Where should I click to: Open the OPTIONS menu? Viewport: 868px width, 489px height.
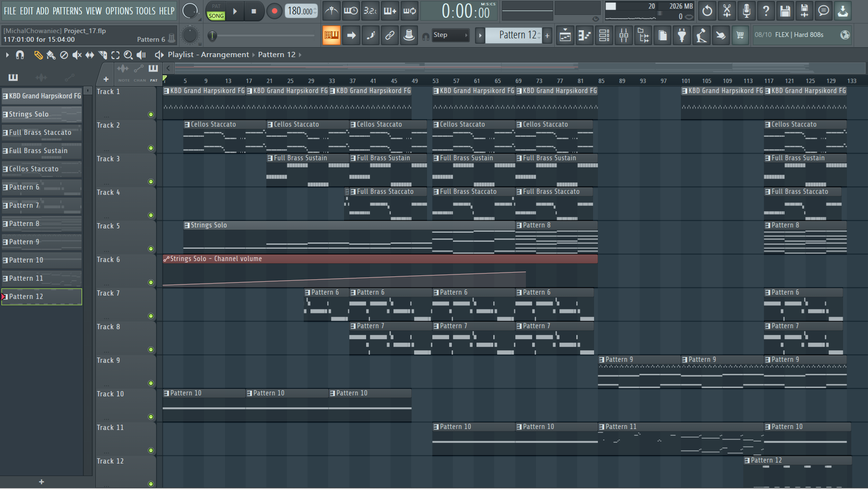119,11
